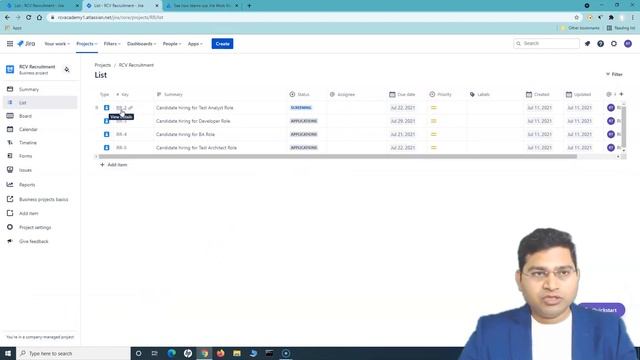Open the Filter button on List view

pos(614,74)
